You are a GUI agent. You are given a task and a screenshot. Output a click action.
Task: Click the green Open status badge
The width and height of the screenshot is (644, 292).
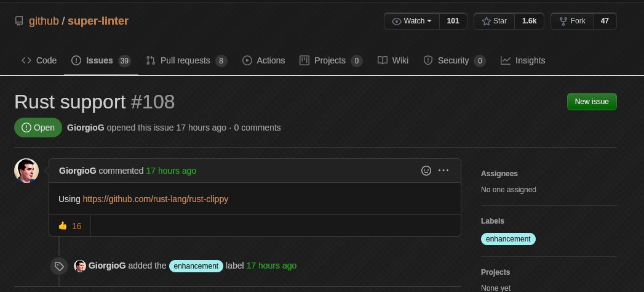(x=38, y=128)
